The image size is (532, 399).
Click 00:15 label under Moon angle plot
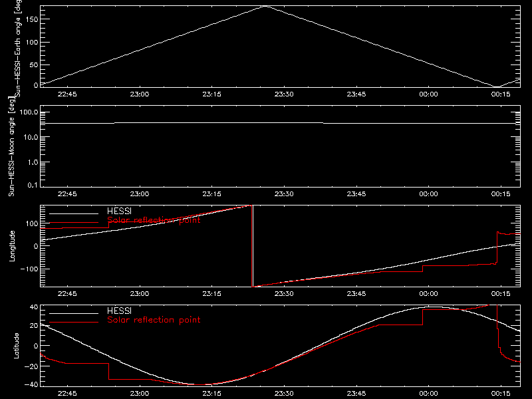point(501,194)
